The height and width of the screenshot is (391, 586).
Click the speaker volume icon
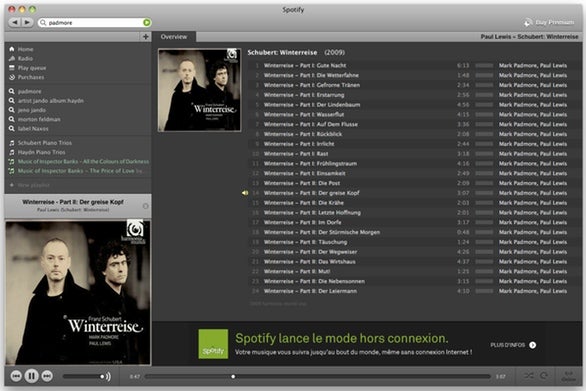coord(108,376)
